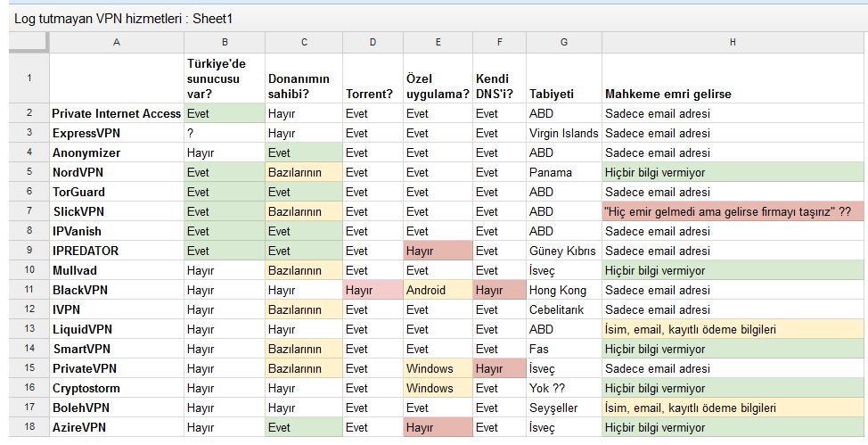Click green 'Evet' hardware cell in Anonymizer row

pos(303,152)
